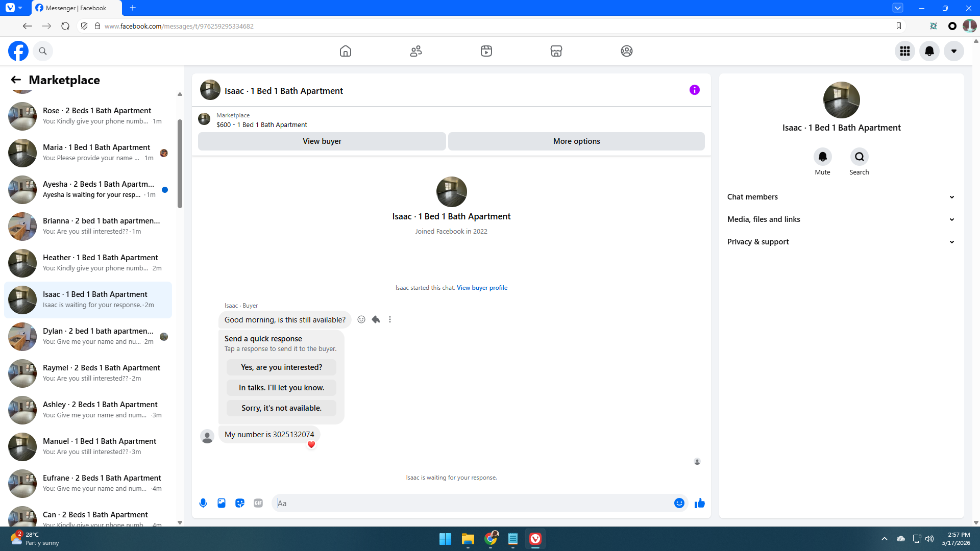Record a voice clip microphone icon
Image resolution: width=980 pixels, height=551 pixels.
pyautogui.click(x=203, y=503)
